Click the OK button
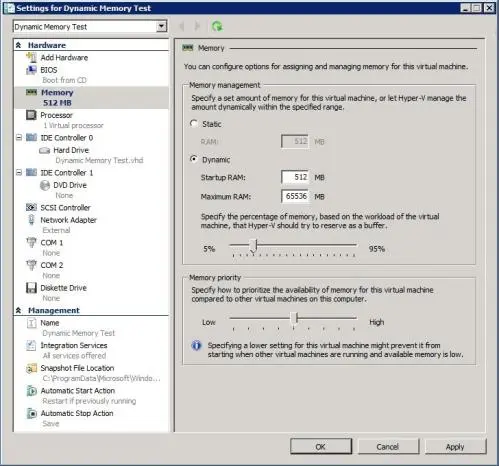This screenshot has width=499, height=466. coord(321,447)
